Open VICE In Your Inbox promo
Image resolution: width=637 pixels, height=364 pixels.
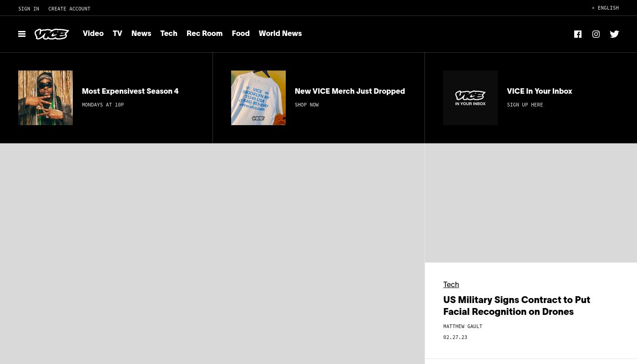click(539, 91)
